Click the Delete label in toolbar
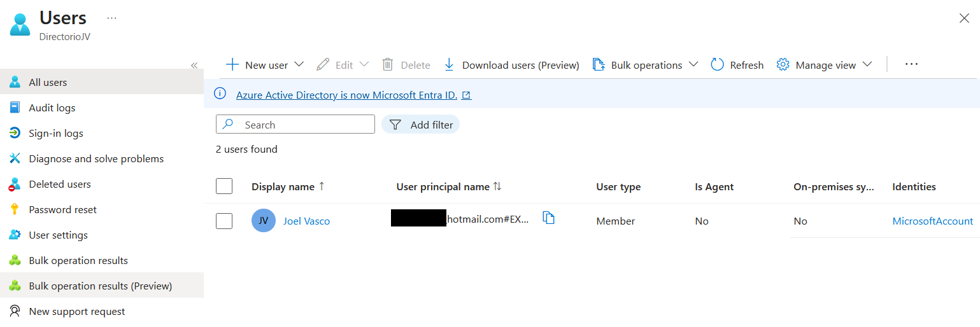The width and height of the screenshot is (980, 327). [415, 65]
